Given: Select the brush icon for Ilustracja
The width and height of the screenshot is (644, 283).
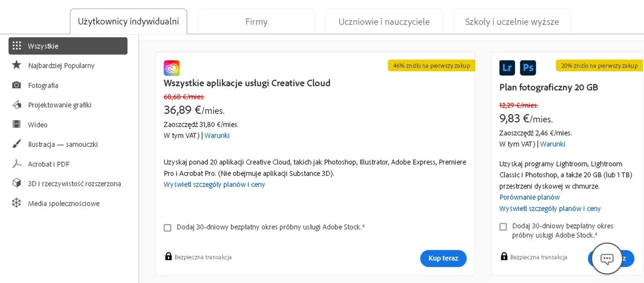Looking at the screenshot, I should point(17,144).
